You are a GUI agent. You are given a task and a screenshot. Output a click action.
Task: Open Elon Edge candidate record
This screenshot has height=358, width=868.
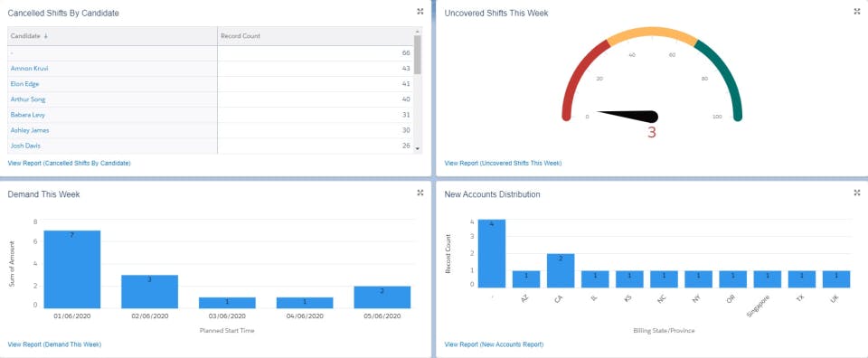click(25, 84)
